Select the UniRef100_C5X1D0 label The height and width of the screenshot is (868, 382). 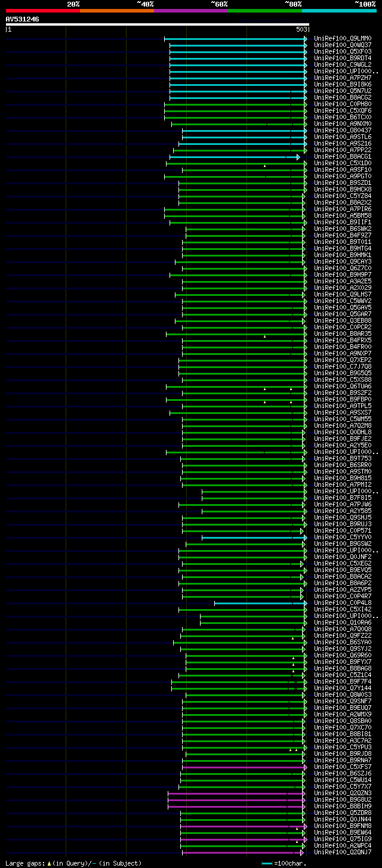[x=343, y=163]
